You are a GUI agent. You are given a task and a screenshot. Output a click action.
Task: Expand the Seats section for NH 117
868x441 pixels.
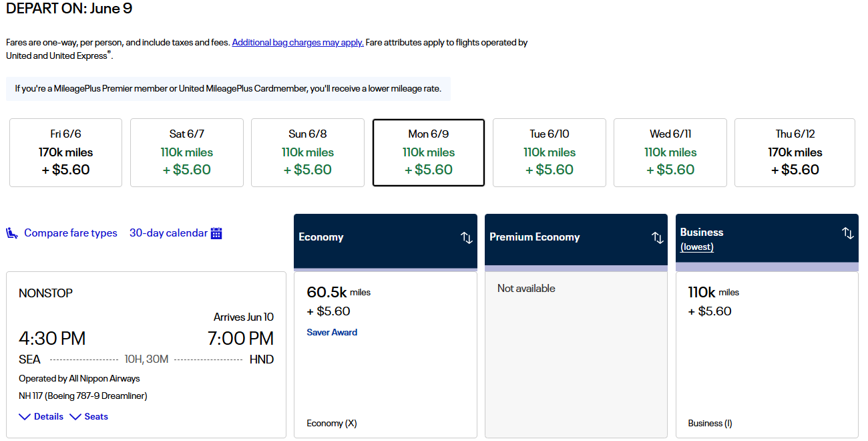click(88, 416)
